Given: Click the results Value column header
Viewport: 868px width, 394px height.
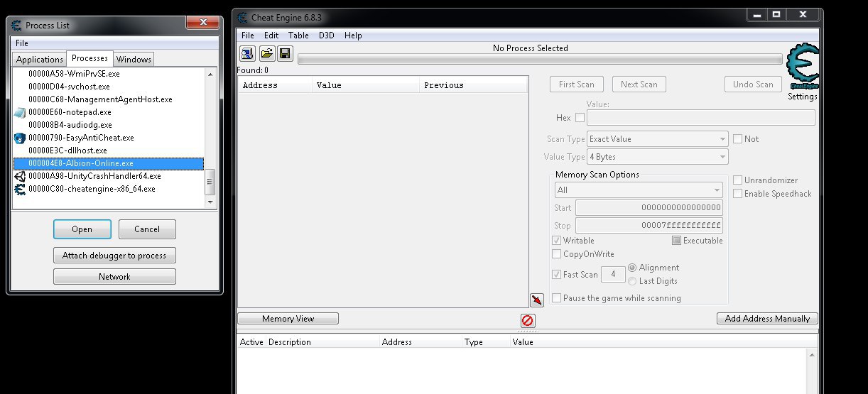Looking at the screenshot, I should [x=365, y=85].
